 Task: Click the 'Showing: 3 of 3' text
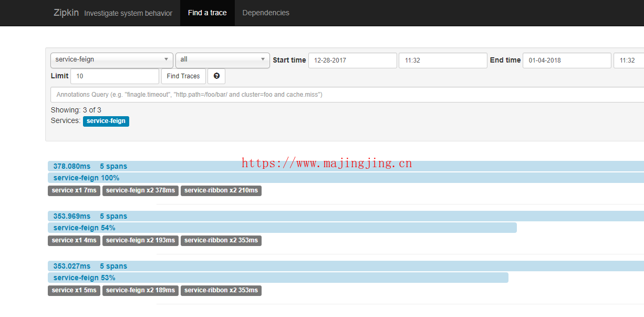(x=76, y=110)
